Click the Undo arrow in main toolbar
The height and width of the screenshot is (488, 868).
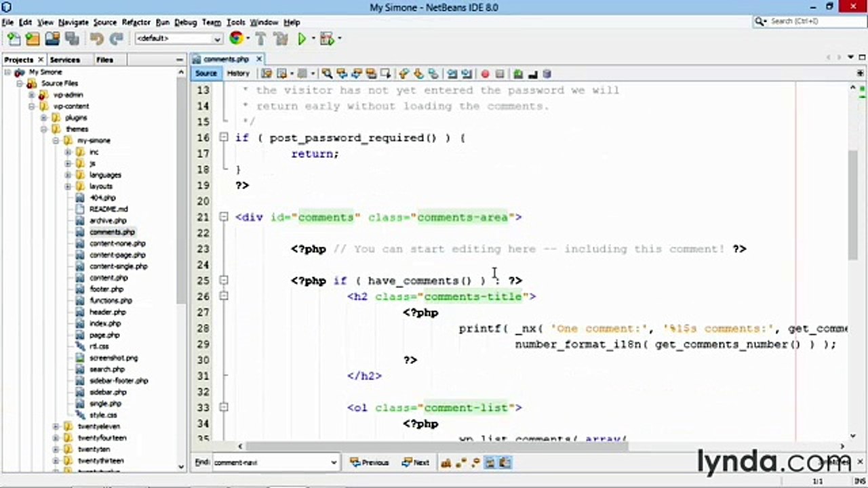click(96, 39)
